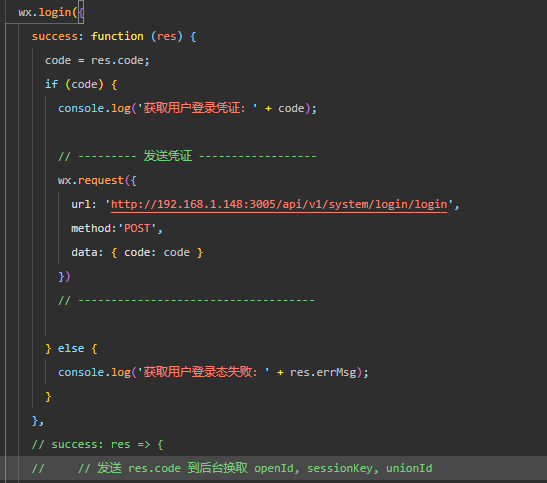Click the 'method' property key
This screenshot has width=547, height=483.
[91, 228]
